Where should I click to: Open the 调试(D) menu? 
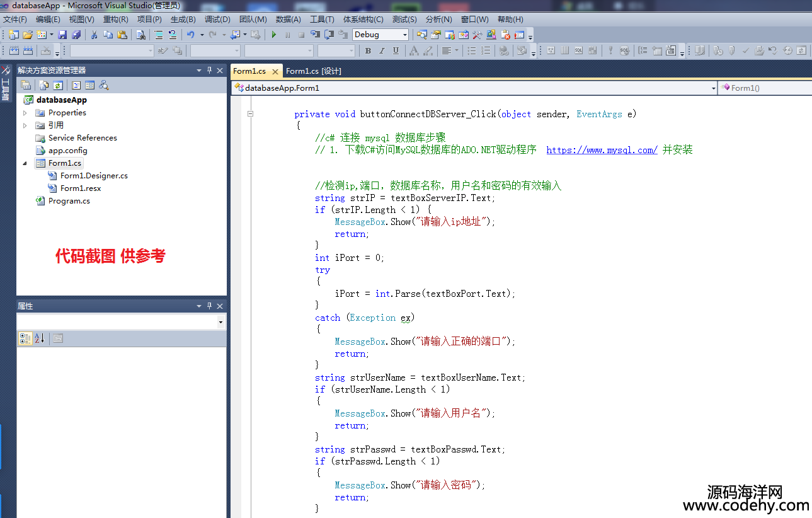(x=217, y=20)
